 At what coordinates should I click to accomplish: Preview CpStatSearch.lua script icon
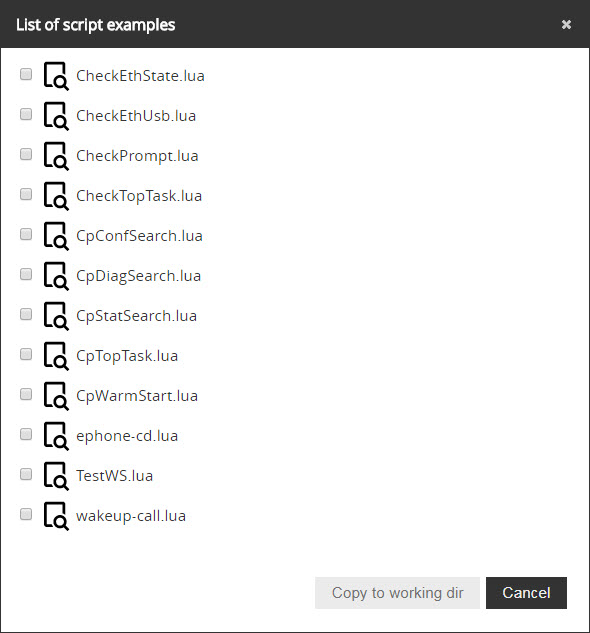pyautogui.click(x=56, y=316)
